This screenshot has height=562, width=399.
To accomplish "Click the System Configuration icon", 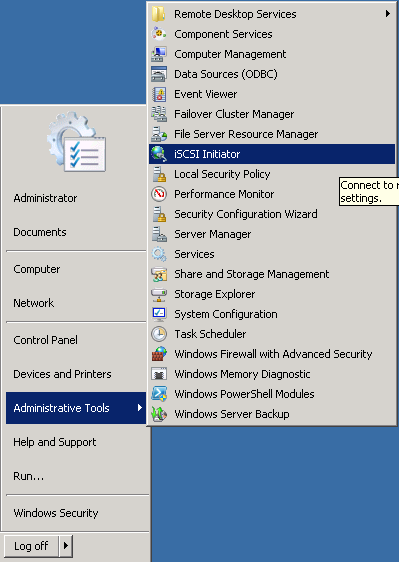I will (x=159, y=314).
